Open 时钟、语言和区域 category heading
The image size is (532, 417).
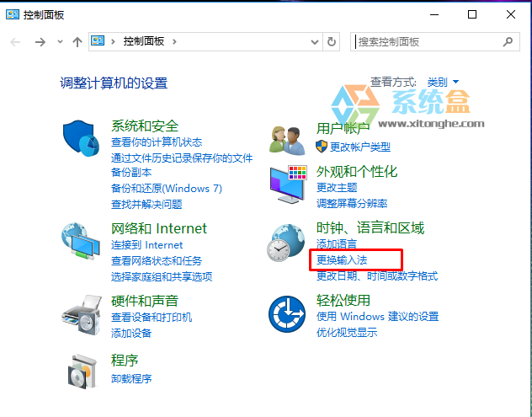370,227
